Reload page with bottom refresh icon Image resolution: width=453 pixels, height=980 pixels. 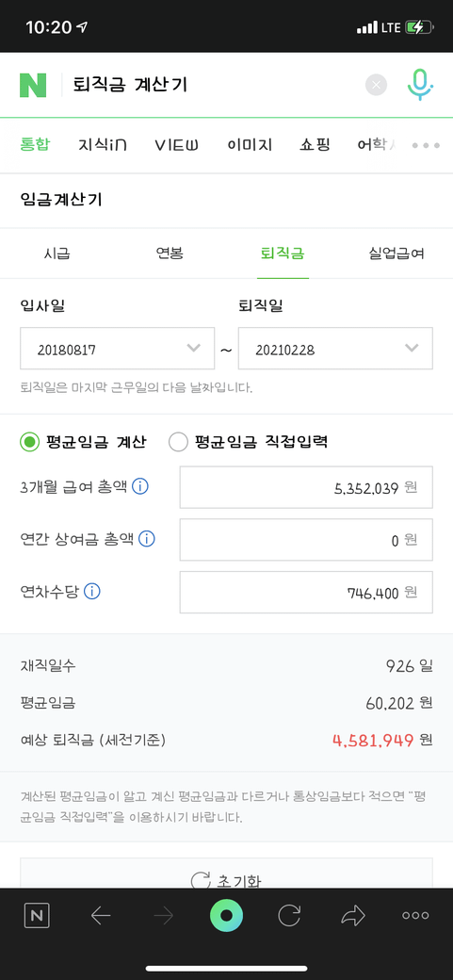pos(289,916)
